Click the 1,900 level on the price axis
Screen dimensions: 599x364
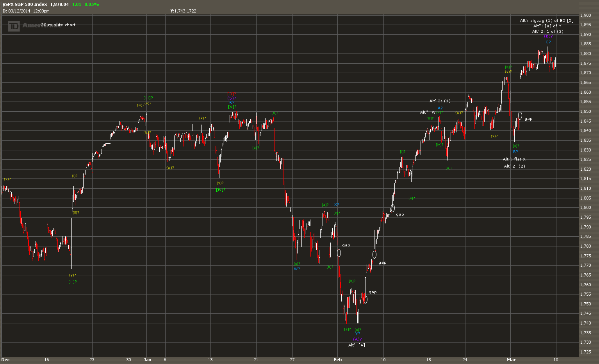[585, 15]
